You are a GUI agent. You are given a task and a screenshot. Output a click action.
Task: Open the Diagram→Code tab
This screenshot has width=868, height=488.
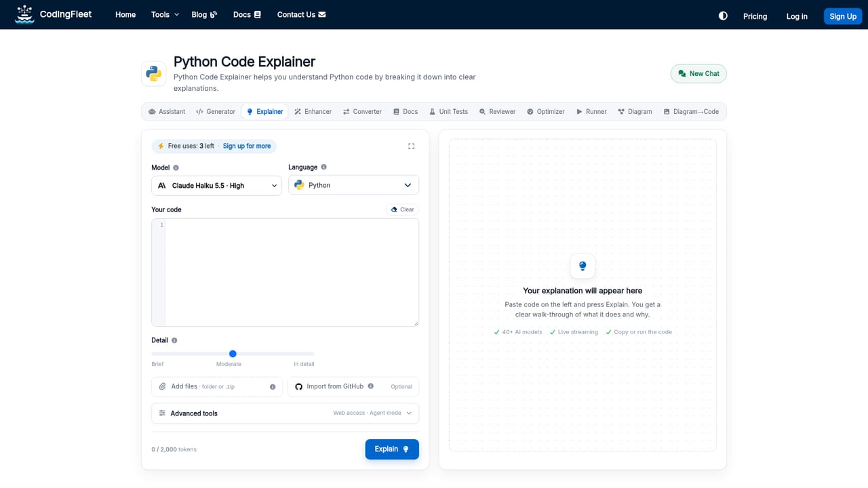point(691,112)
